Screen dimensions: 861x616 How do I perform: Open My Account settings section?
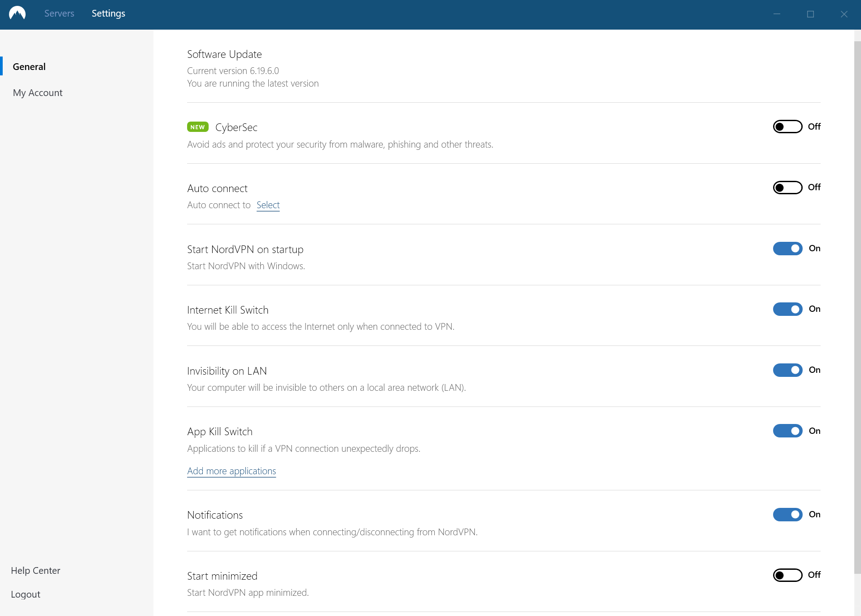click(38, 93)
